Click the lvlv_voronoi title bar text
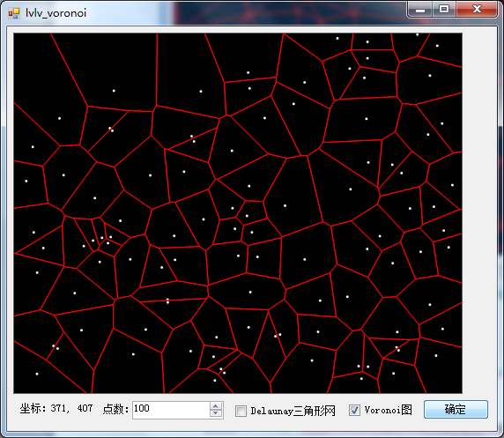This screenshot has height=438, width=504. (x=56, y=13)
